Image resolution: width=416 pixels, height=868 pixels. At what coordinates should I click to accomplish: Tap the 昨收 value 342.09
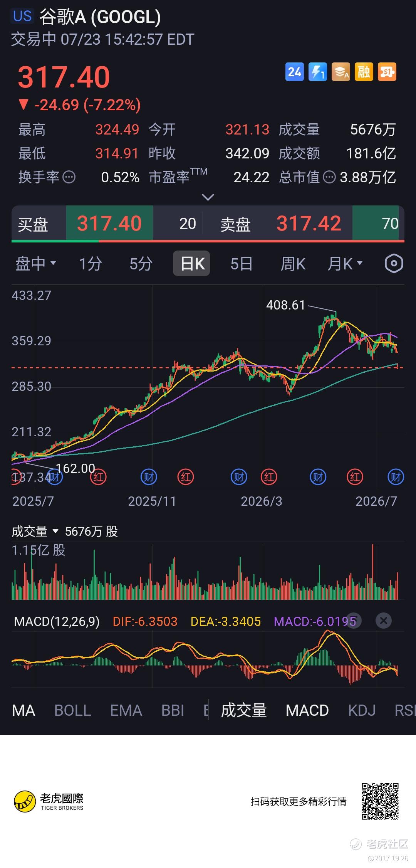[x=247, y=153]
